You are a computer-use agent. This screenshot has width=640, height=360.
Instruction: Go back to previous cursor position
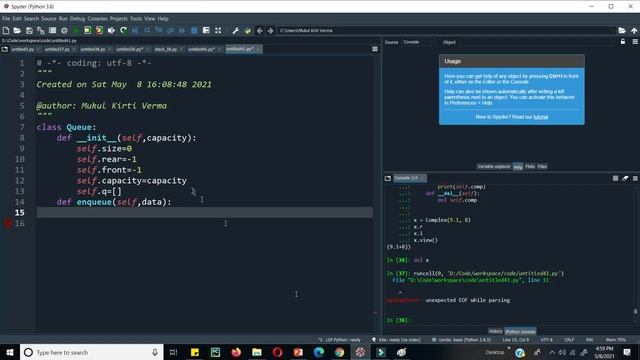[x=260, y=30]
